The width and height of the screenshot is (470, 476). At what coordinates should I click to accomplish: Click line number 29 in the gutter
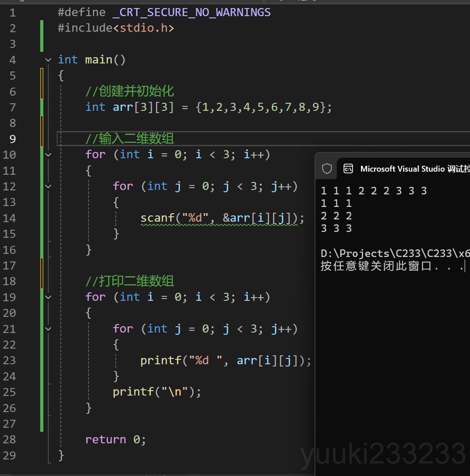[x=9, y=455]
